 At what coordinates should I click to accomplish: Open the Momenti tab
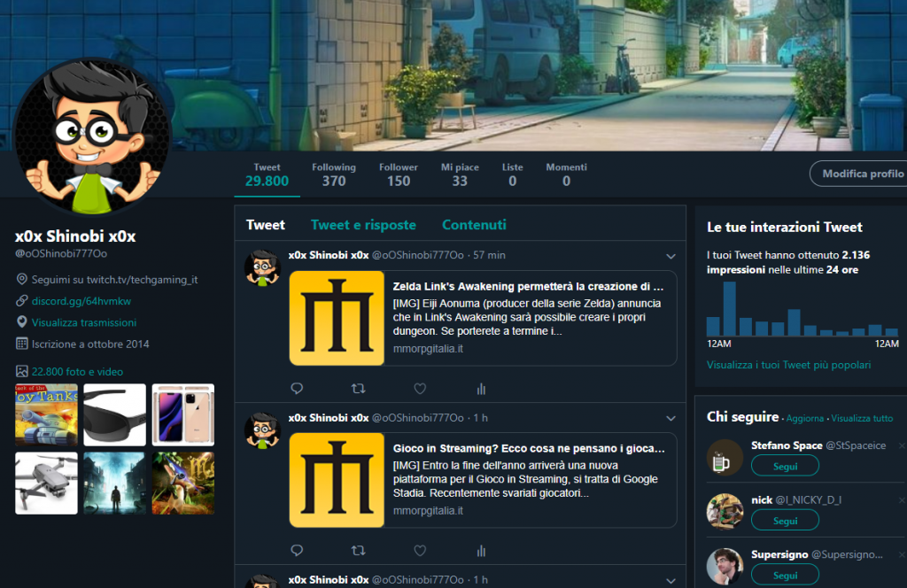click(566, 174)
